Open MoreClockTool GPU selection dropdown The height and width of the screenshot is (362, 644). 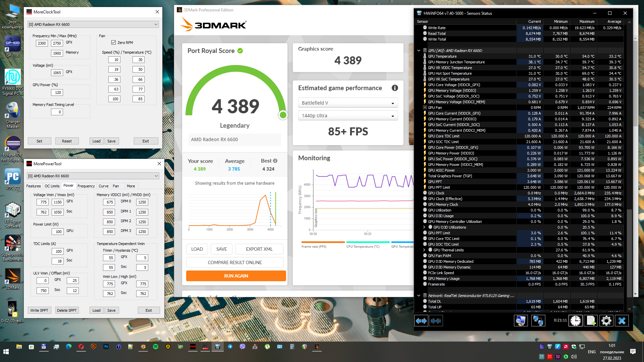pos(93,24)
